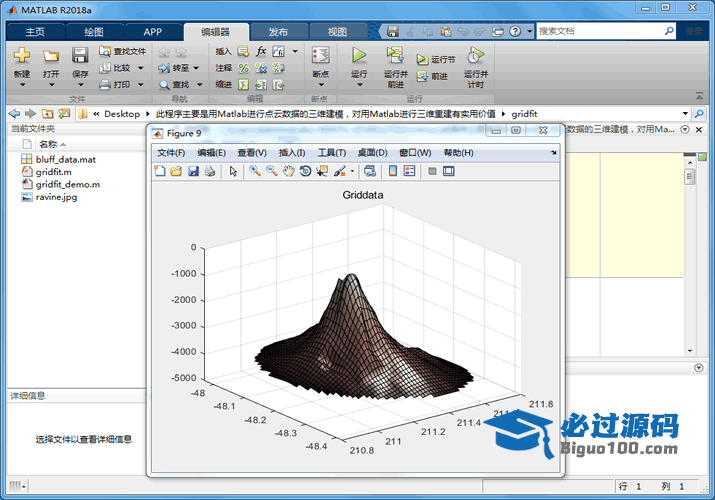
Task: Click the Compare (比较) icon
Action: (105, 68)
